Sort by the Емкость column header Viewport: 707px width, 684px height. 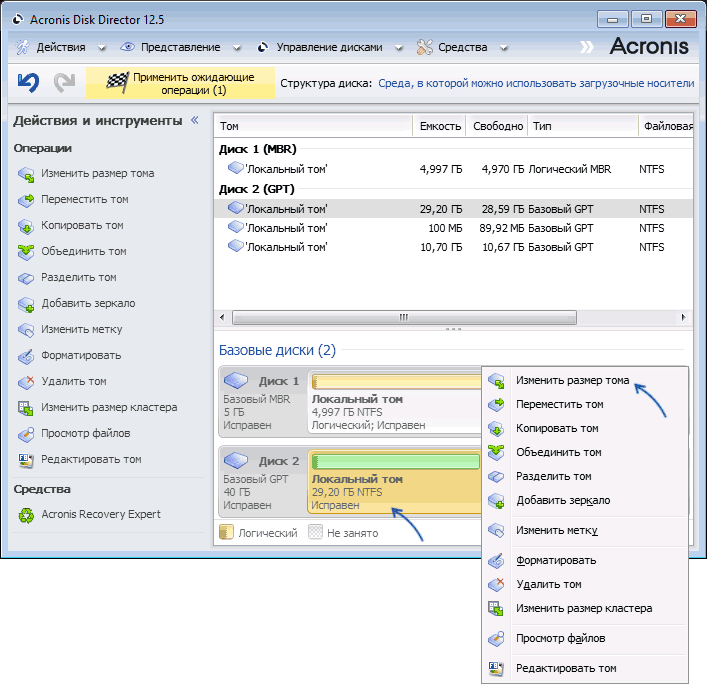440,126
